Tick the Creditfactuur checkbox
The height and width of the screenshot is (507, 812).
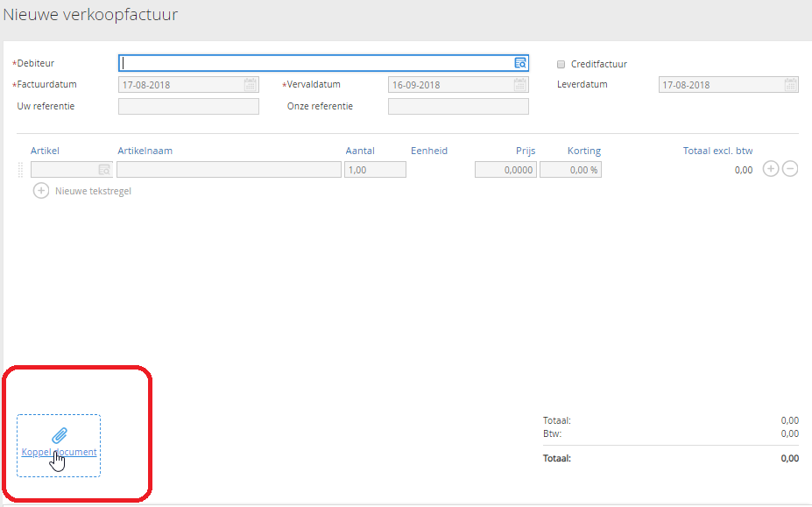561,64
